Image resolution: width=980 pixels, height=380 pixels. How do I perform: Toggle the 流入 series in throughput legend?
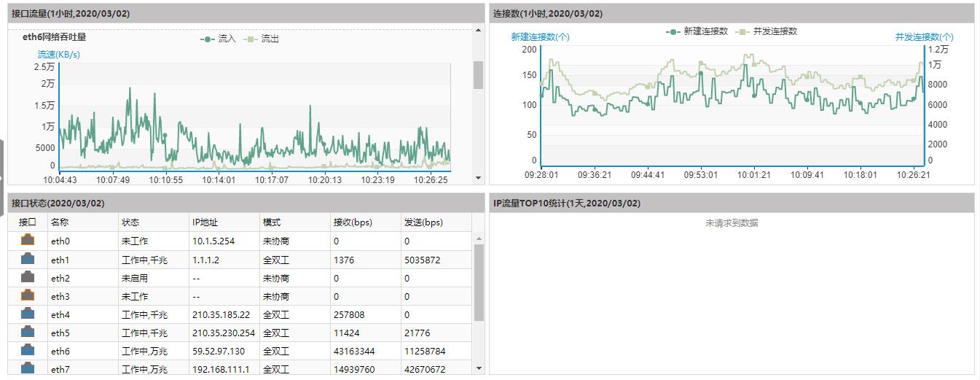click(x=219, y=39)
